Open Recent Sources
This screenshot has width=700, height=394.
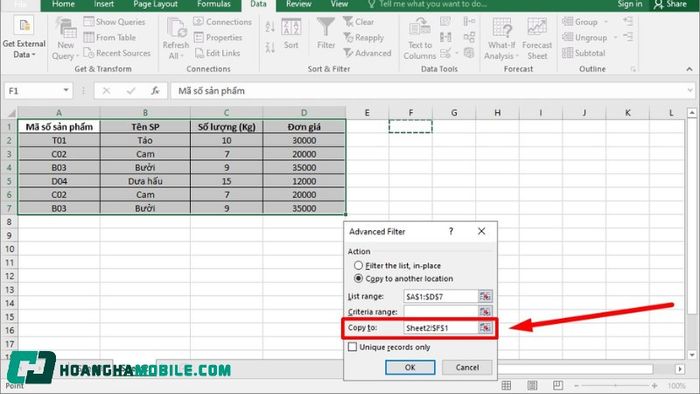[117, 53]
